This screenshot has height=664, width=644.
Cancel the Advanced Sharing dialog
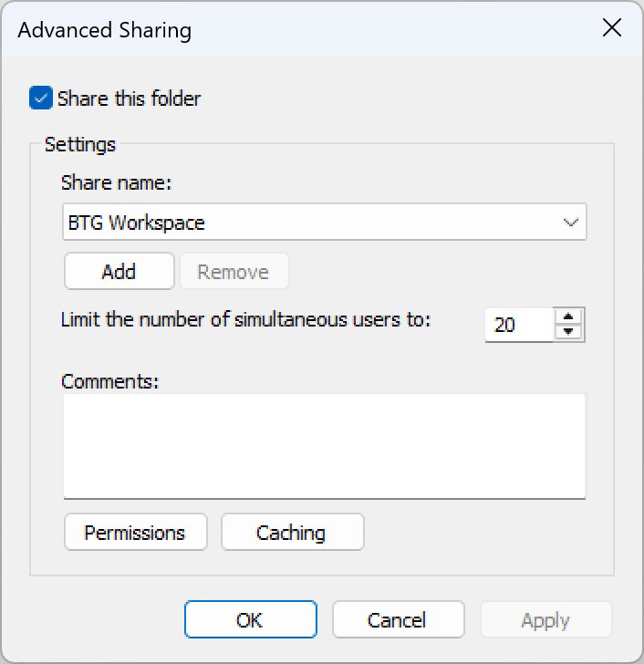(398, 620)
